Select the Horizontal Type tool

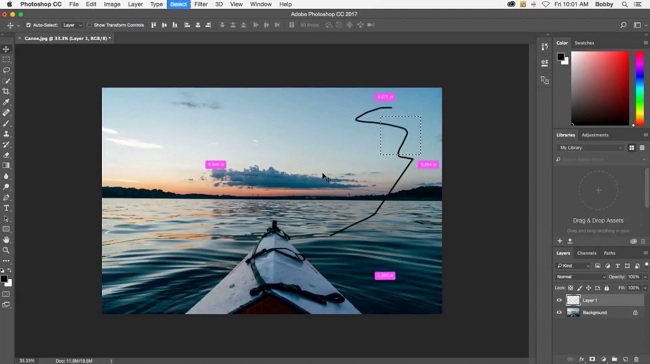click(6, 208)
